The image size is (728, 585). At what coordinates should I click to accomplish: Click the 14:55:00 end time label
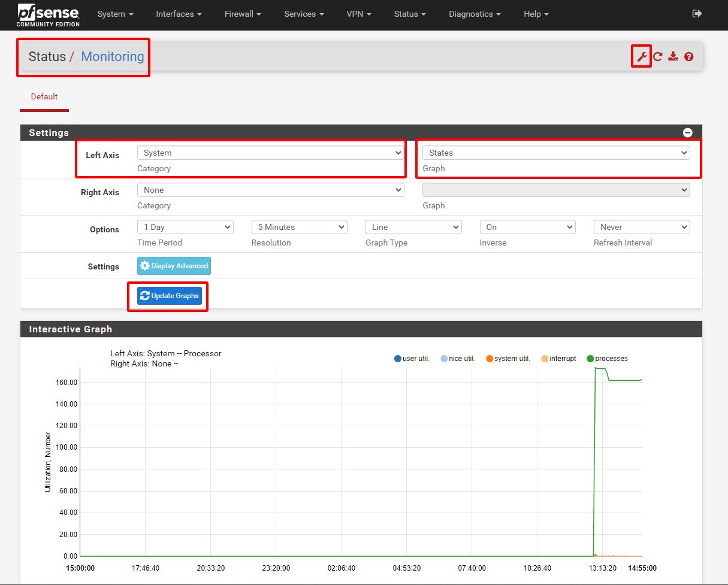(642, 568)
